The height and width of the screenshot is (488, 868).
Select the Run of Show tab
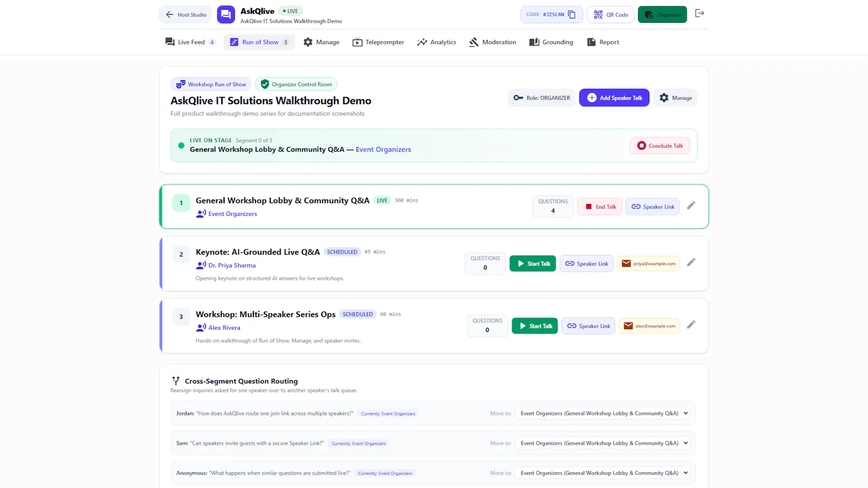point(259,42)
